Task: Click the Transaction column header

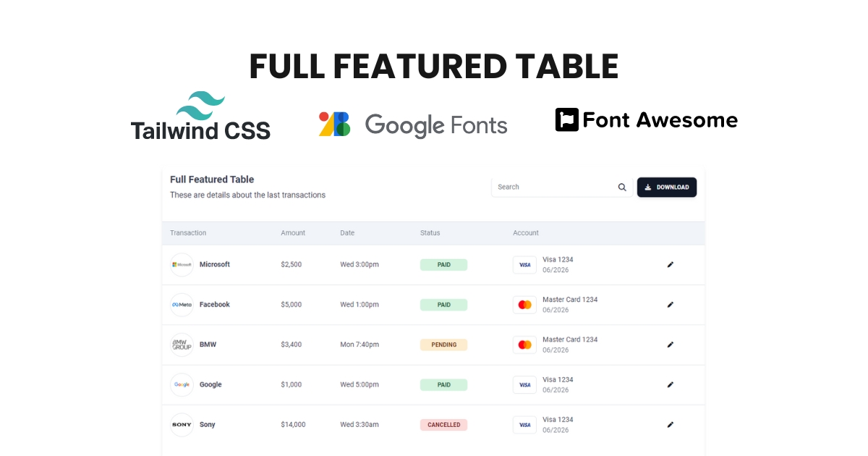Action: pyautogui.click(x=188, y=233)
